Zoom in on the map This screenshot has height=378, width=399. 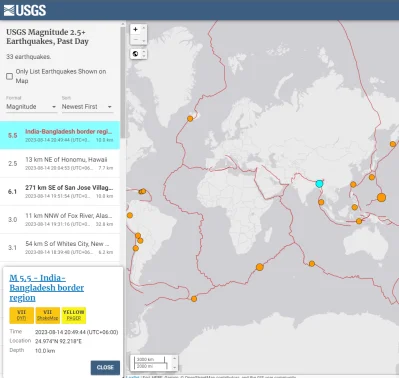click(135, 29)
